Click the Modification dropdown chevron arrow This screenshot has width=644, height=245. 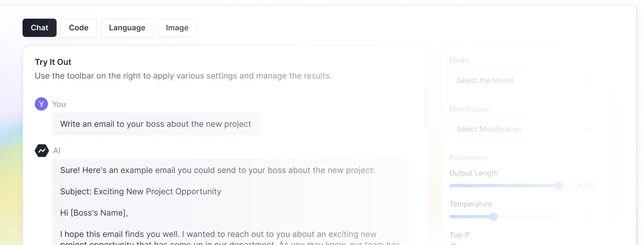tap(588, 129)
